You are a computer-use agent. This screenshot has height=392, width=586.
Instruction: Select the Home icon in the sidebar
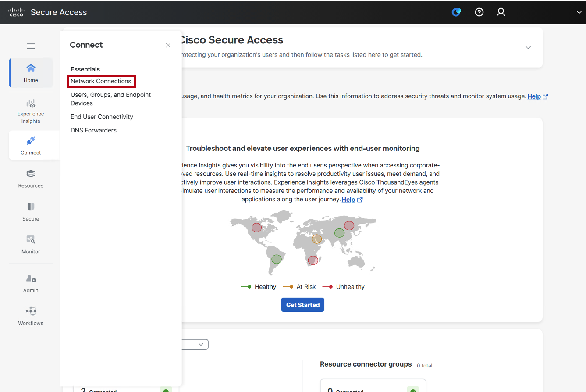point(30,72)
